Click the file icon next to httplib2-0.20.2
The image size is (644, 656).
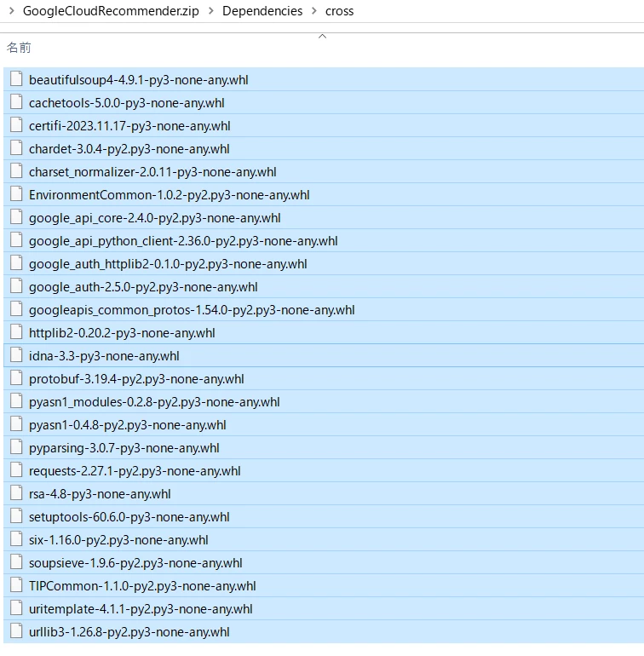[x=16, y=331]
